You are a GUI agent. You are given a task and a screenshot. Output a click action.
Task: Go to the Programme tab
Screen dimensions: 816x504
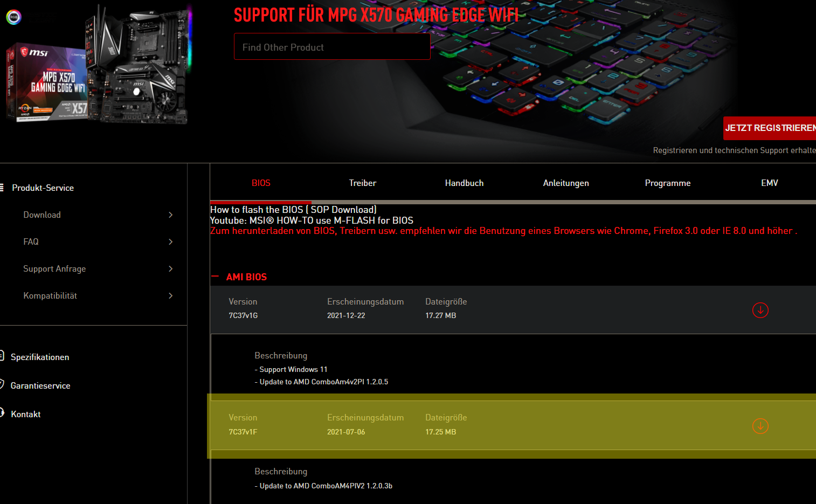667,183
